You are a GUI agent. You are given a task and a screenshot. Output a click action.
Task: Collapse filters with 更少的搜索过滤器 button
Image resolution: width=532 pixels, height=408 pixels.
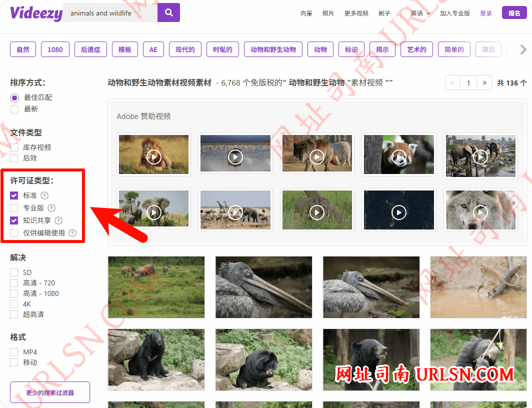50,392
